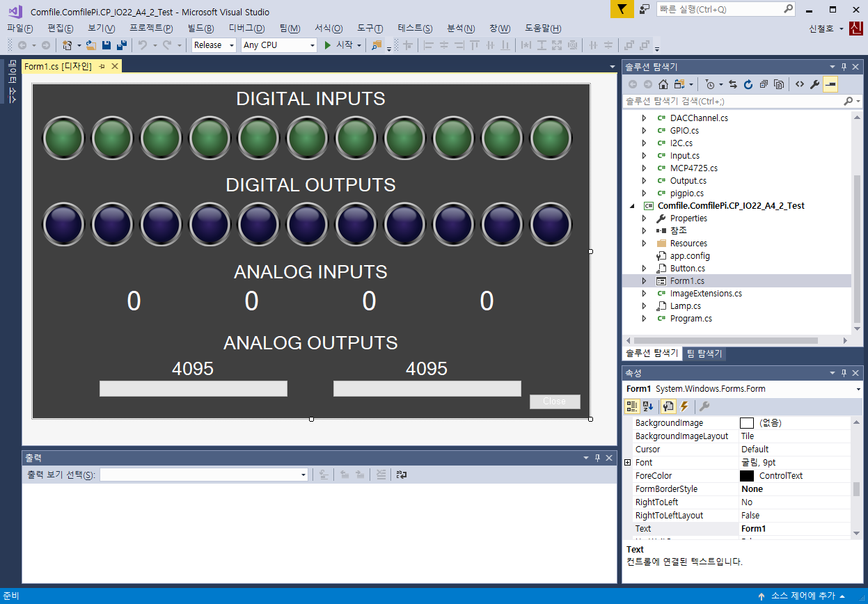The height and width of the screenshot is (604, 868).
Task: Show Events with the lightning bolt icon
Action: (684, 406)
